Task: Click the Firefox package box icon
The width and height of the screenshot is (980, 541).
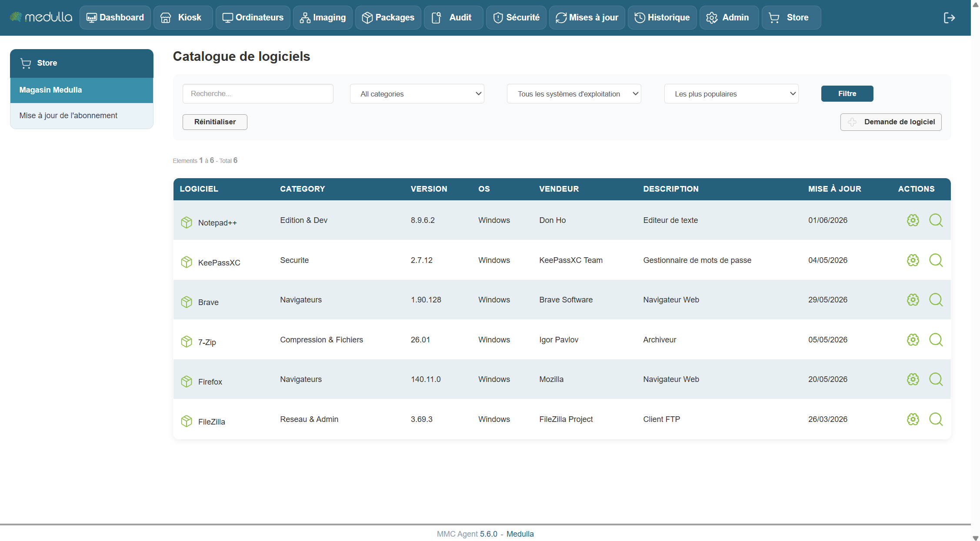Action: click(x=187, y=382)
